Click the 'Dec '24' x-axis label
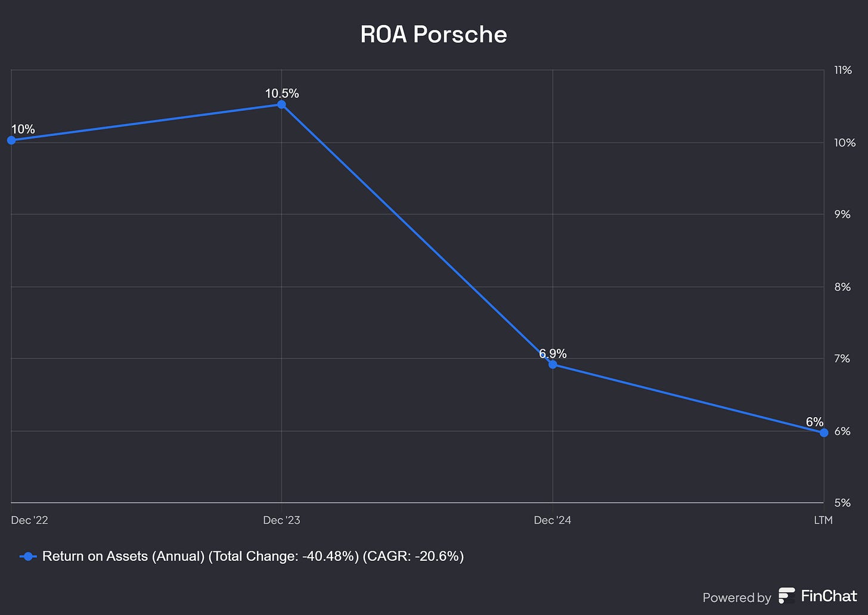The image size is (868, 615). click(x=553, y=520)
